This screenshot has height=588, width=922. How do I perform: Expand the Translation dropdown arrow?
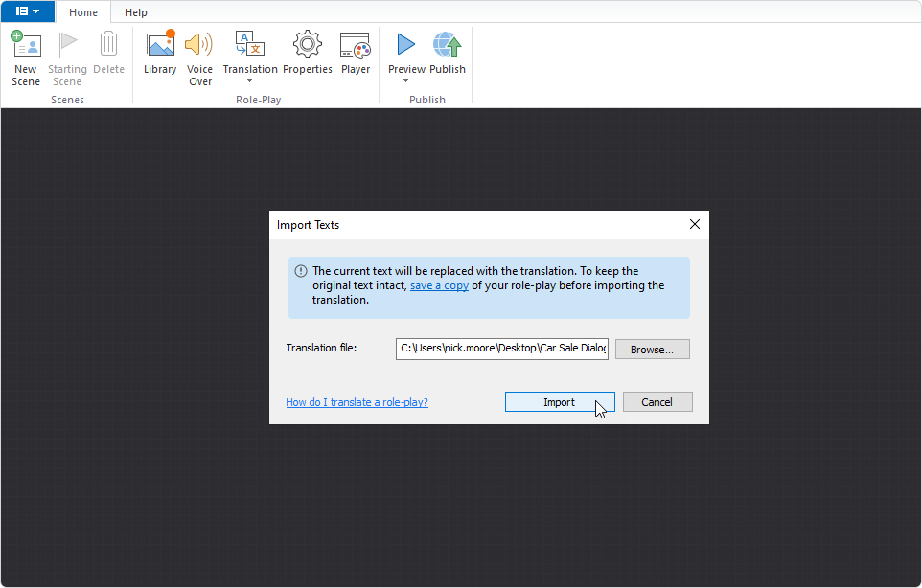(x=250, y=81)
